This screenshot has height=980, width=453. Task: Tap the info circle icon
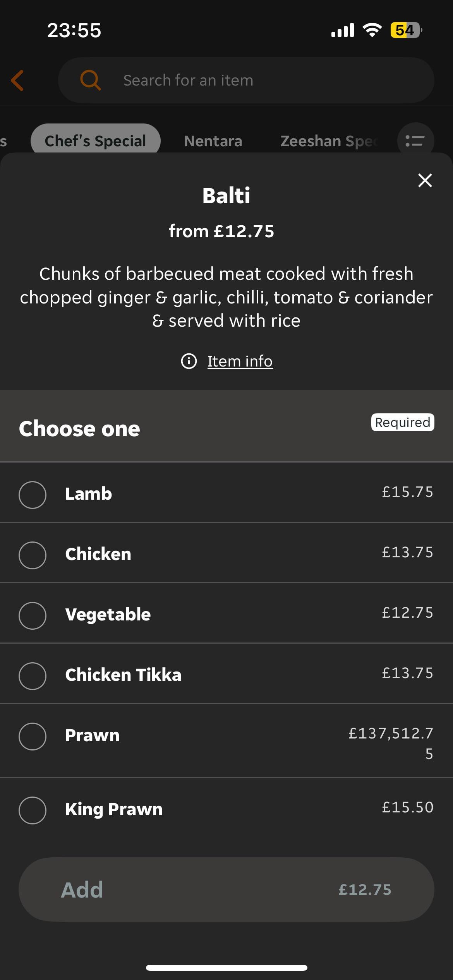(189, 362)
